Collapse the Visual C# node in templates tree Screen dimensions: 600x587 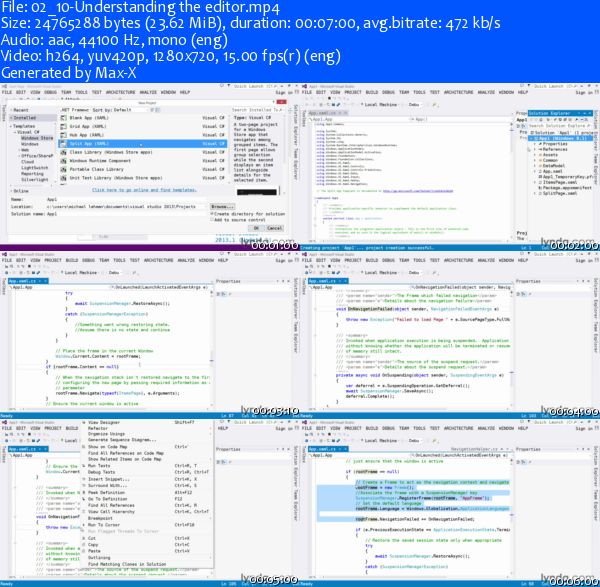(x=15, y=132)
